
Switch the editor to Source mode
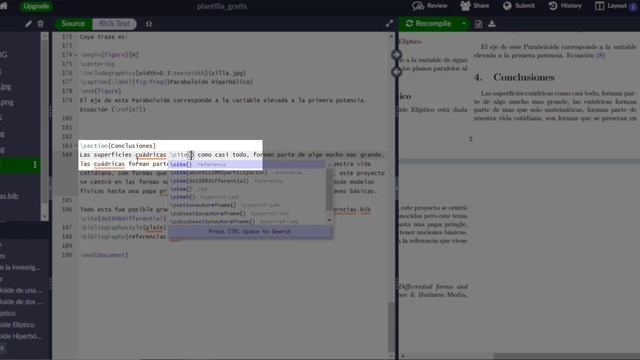coord(73,24)
